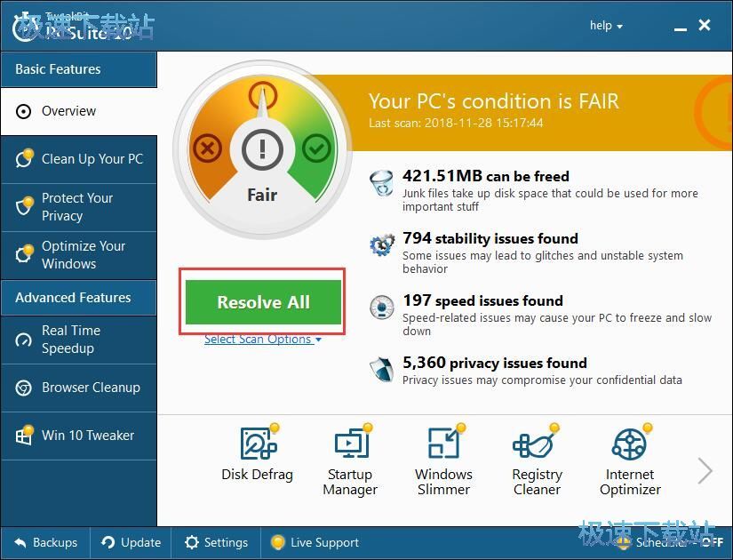Switch to Clean Up Your PC
Screen dimensions: 733x560
coord(78,159)
